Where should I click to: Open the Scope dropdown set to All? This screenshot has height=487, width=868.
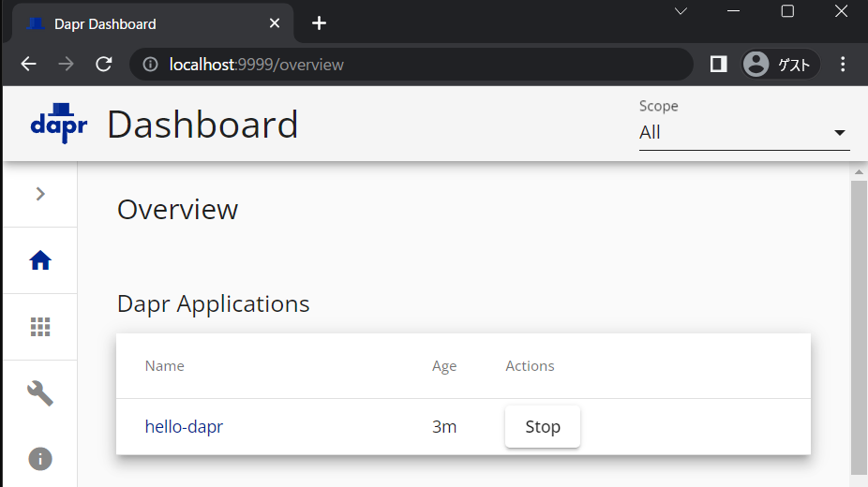click(743, 132)
